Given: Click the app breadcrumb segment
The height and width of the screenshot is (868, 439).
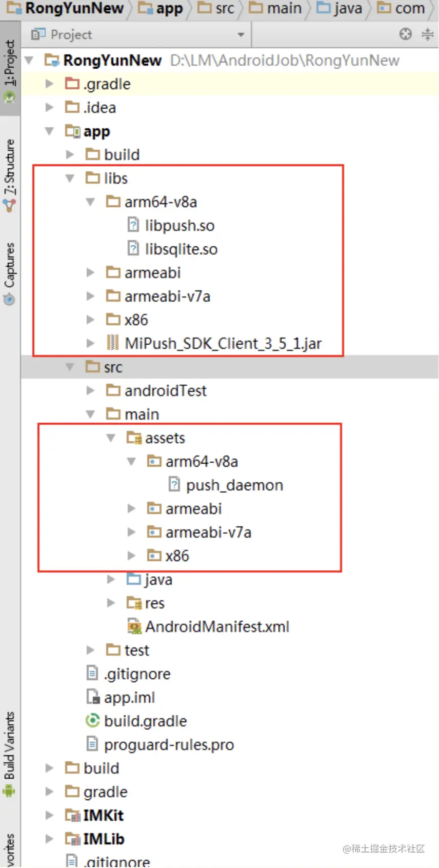Looking at the screenshot, I should click(x=161, y=8).
